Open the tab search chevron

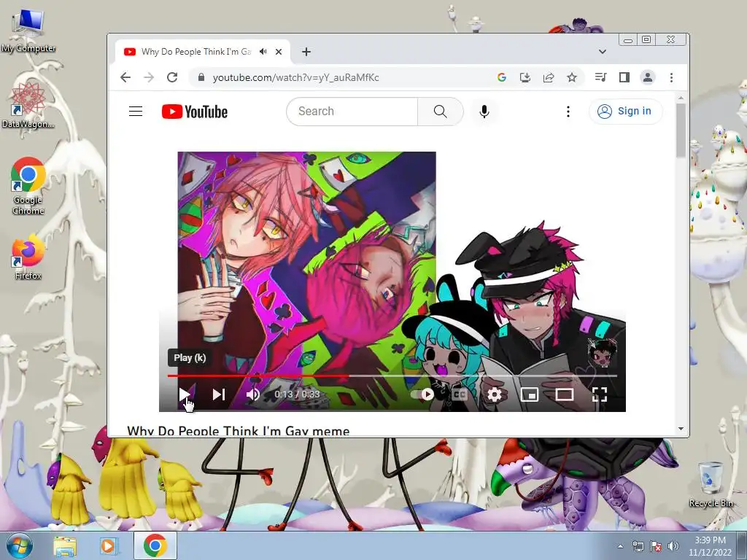click(602, 52)
